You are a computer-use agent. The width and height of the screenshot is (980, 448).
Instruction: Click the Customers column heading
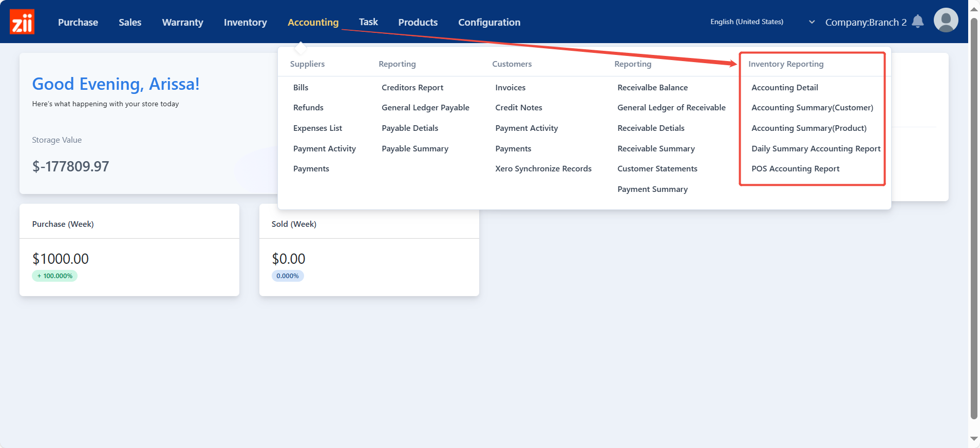click(x=512, y=64)
